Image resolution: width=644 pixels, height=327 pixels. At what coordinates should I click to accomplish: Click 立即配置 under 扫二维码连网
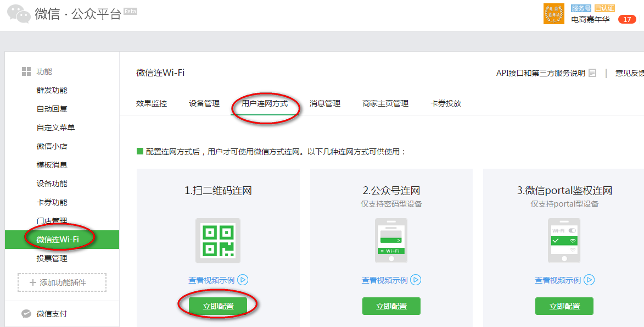tap(217, 306)
